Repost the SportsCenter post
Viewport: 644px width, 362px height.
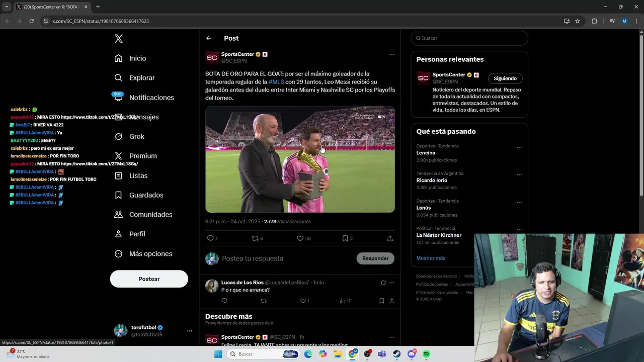[255, 238]
